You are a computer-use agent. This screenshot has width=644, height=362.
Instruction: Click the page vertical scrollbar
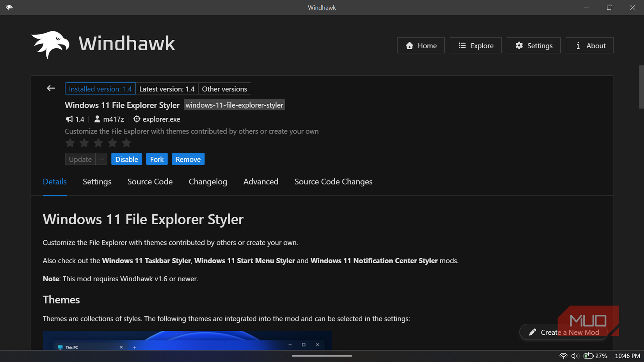[x=641, y=87]
